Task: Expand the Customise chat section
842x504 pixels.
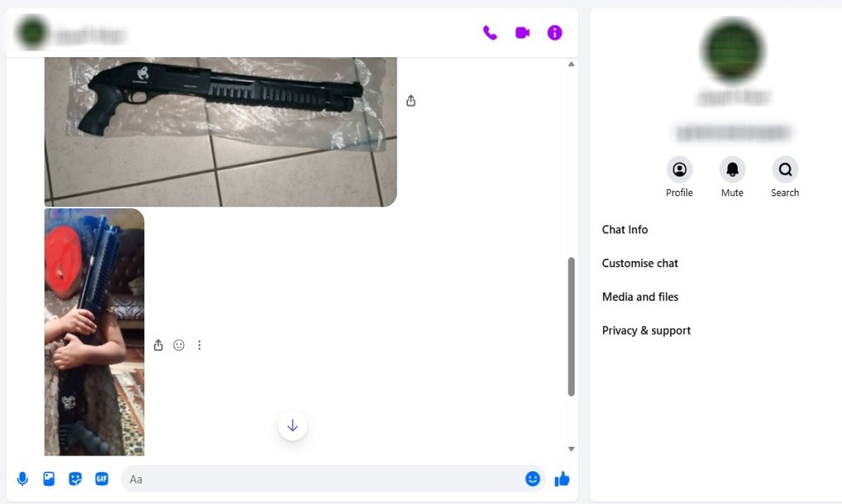Action: click(640, 264)
